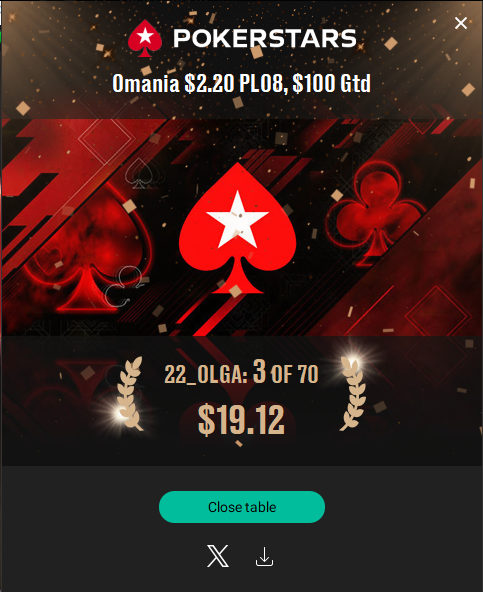Dismiss the results popup with the X icon
Viewport: 483px width, 592px height.
[460, 23]
